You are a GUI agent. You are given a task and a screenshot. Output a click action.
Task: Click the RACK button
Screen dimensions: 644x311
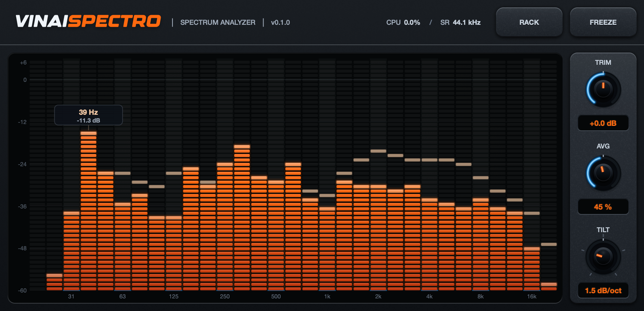tap(529, 22)
